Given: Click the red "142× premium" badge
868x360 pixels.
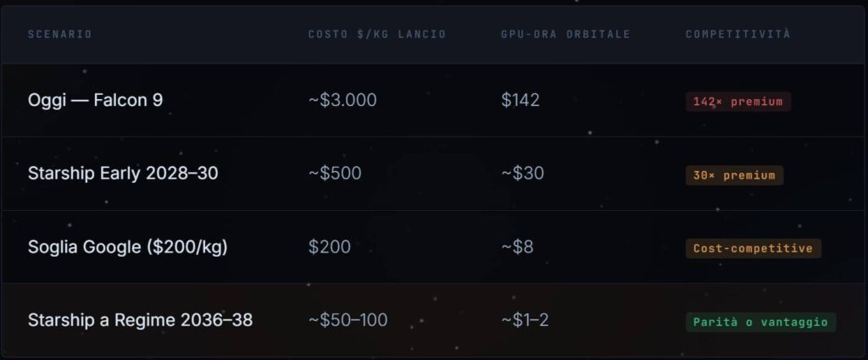Looking at the screenshot, I should [737, 102].
